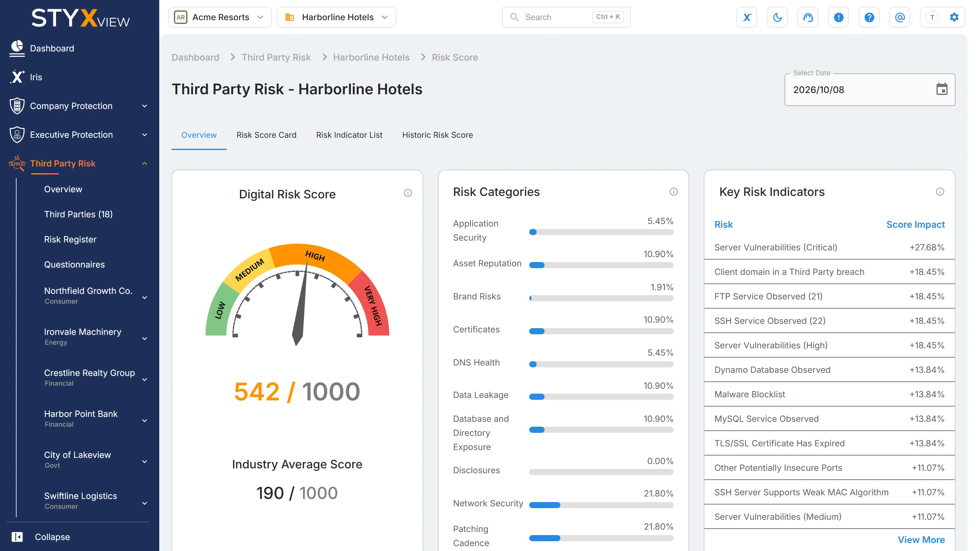Click the Search input field
Screen dimensions: 980x551
click(566, 17)
